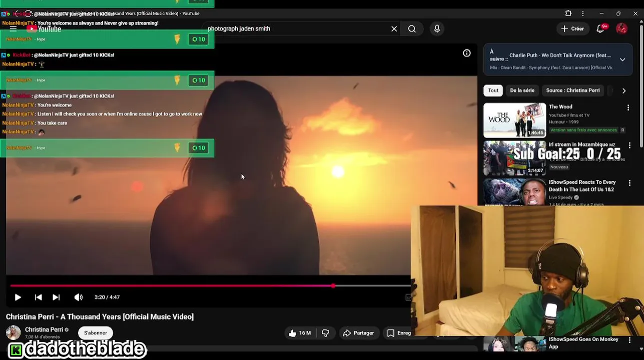Save the video with the Enreg button
This screenshot has height=360, width=644.
click(398, 333)
